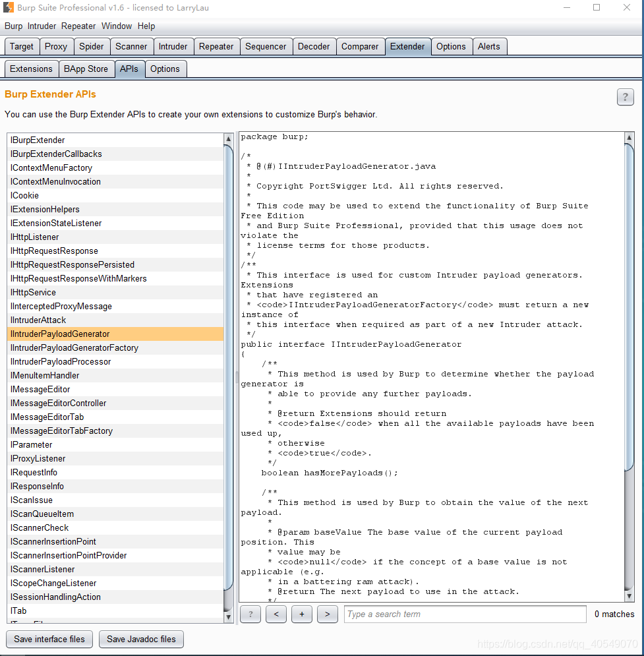
Task: Switch to the Target tab
Action: 22,46
